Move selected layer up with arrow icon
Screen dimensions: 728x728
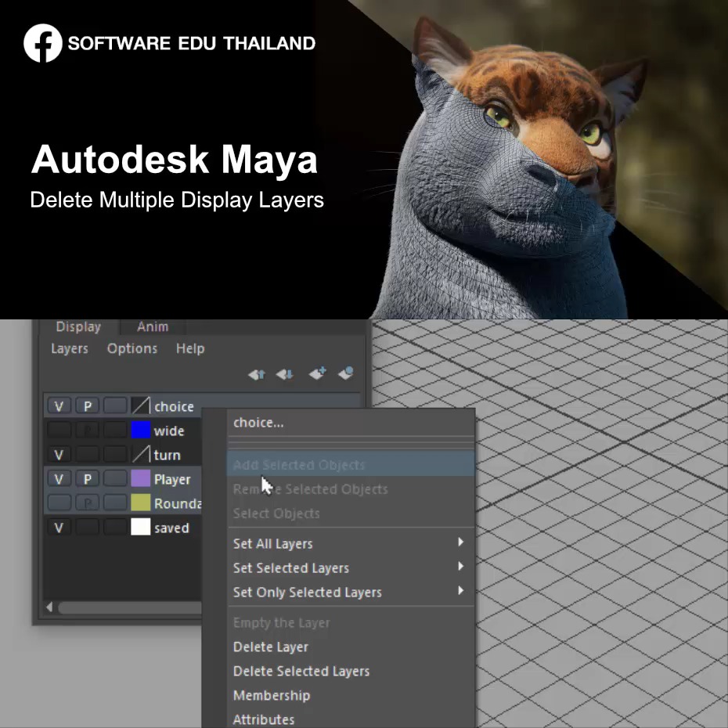tap(256, 373)
